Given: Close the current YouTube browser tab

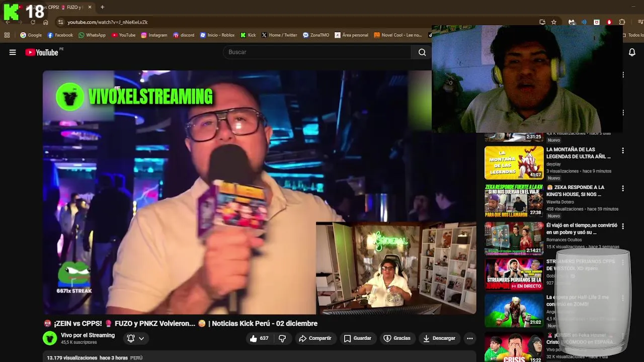Looking at the screenshot, I should pyautogui.click(x=90, y=7).
